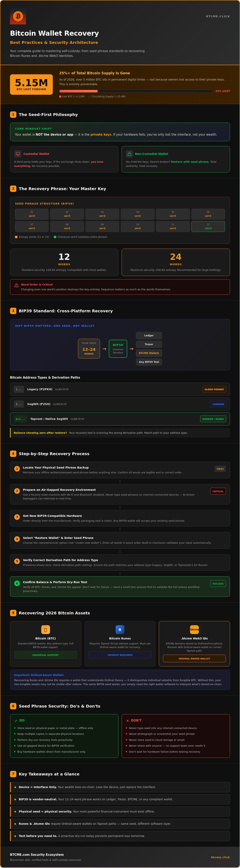Click the blue Bitcoin Runes R icon
The image size is (240, 868).
coord(120,629)
